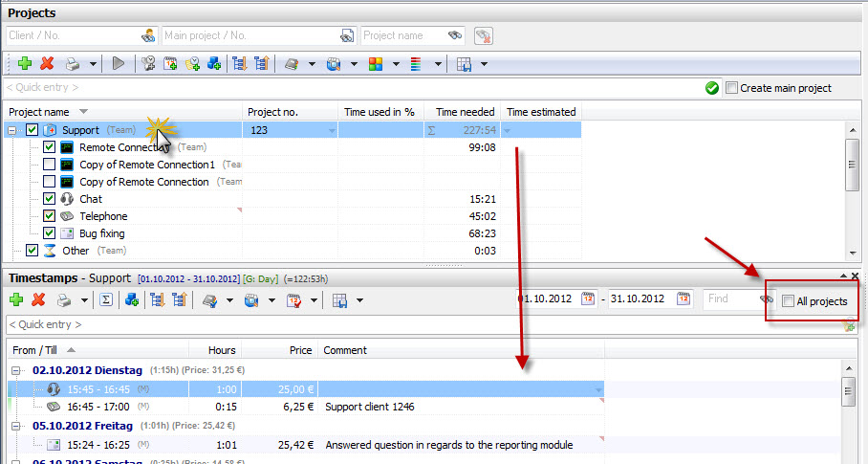This screenshot has width=868, height=464.
Task: Click the projects list vertical scrollbar thumb
Action: tap(853, 165)
